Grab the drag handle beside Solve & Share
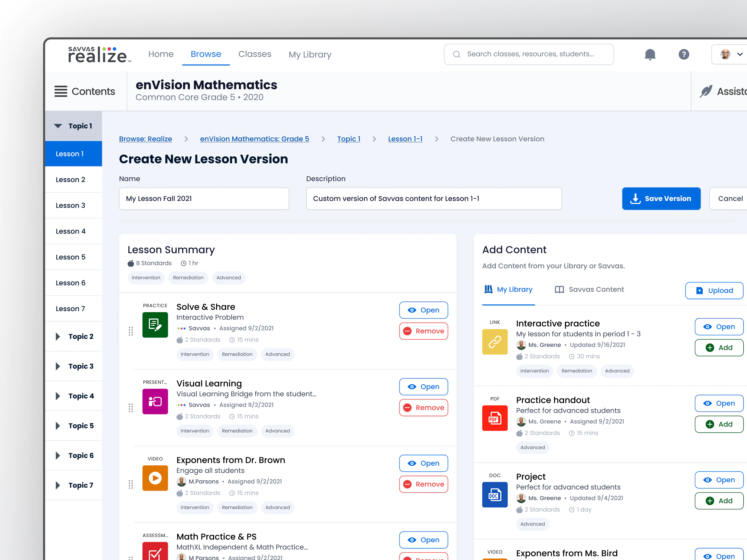 click(131, 332)
